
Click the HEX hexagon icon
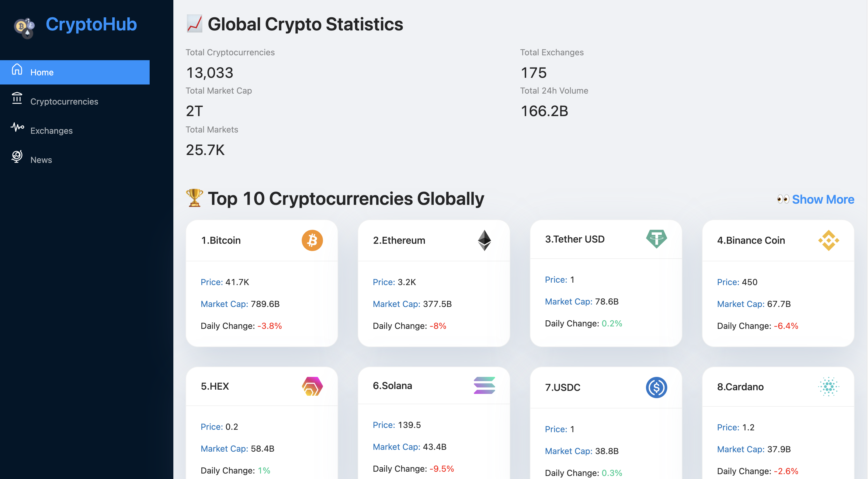pyautogui.click(x=312, y=386)
